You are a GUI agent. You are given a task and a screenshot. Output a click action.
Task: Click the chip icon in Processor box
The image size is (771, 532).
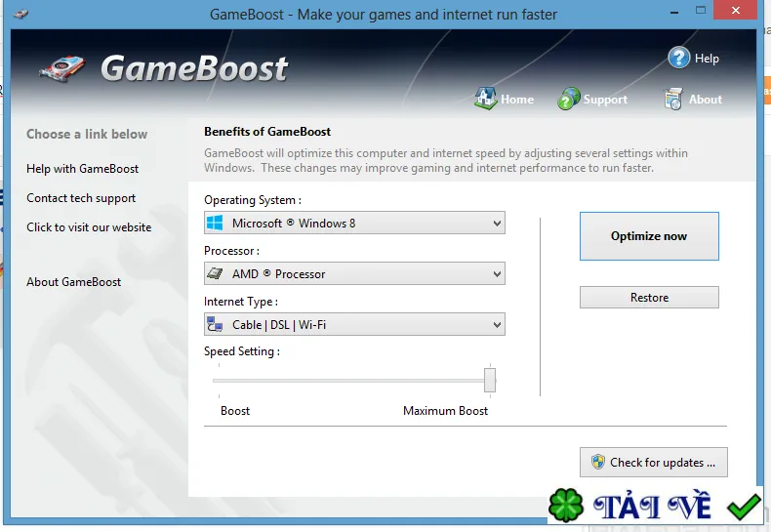click(215, 273)
